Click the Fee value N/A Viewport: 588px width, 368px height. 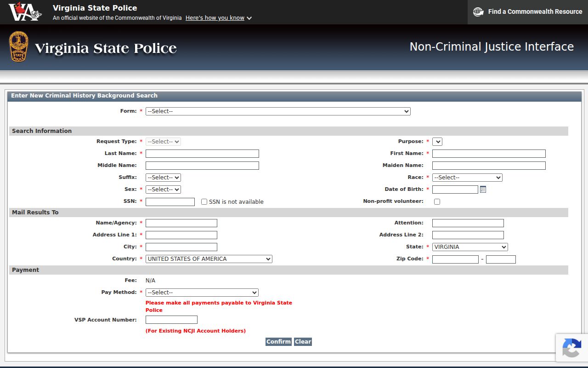coord(151,281)
